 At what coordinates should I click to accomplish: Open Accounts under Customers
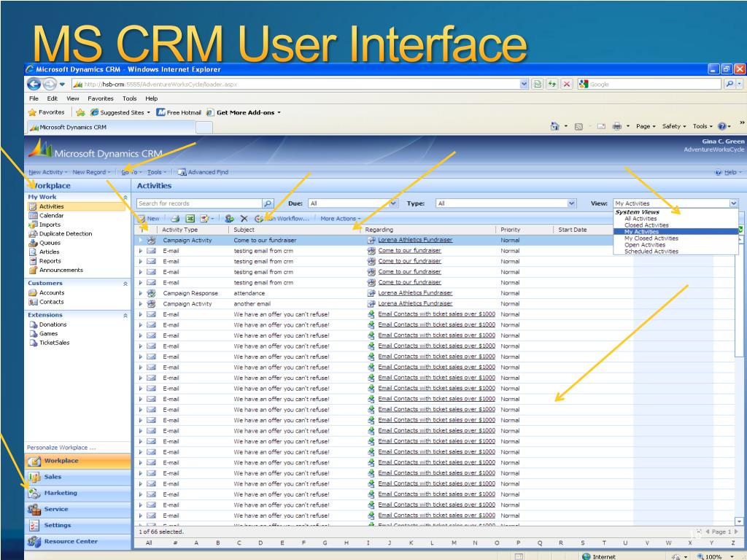[52, 293]
